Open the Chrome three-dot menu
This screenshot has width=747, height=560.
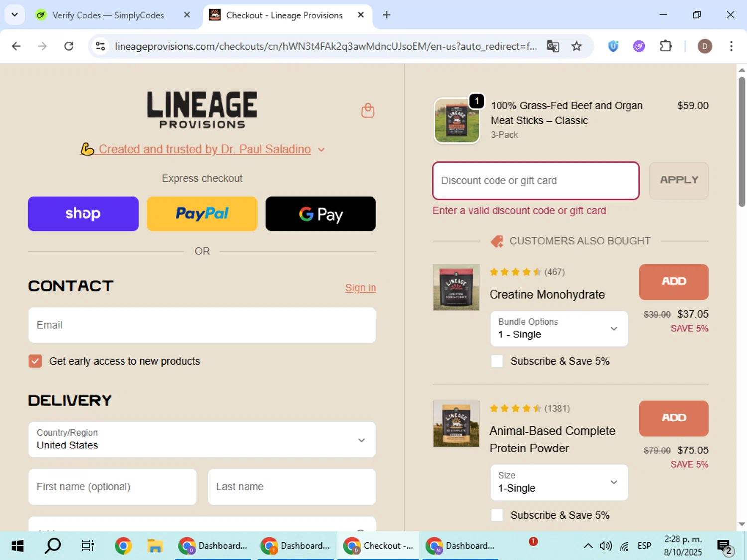[731, 46]
